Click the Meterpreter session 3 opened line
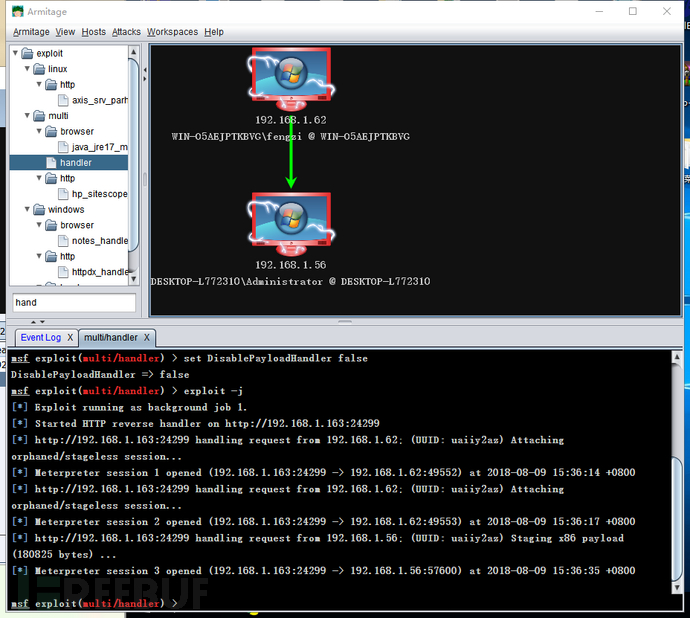Screen dimensions: 690x618 click(323, 570)
